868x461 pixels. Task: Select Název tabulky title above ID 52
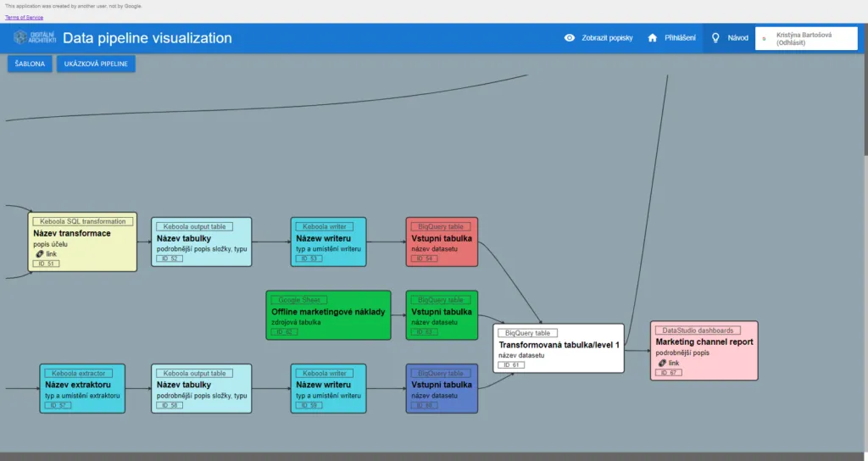184,238
